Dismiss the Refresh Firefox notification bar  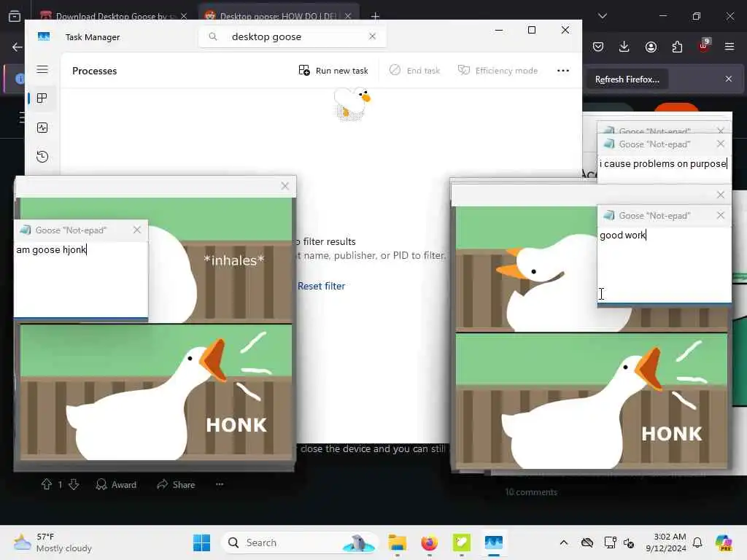click(x=729, y=79)
